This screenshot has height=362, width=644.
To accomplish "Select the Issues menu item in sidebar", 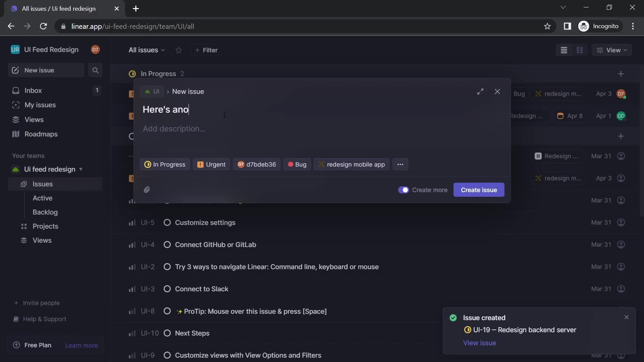I will (x=43, y=183).
